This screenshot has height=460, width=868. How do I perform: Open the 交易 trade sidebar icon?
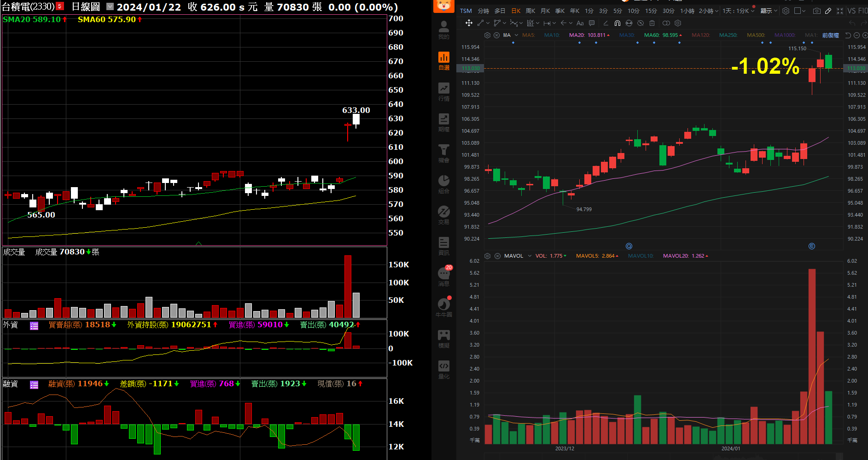point(444,215)
